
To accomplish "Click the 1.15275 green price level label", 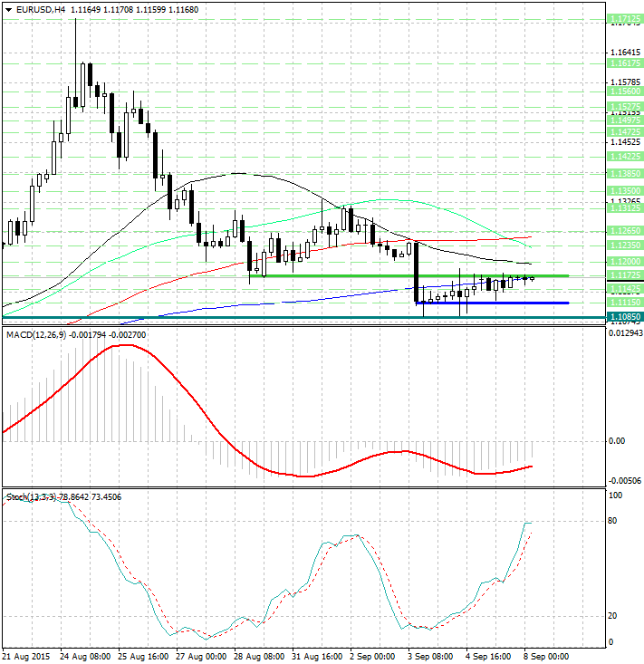I will [x=625, y=106].
